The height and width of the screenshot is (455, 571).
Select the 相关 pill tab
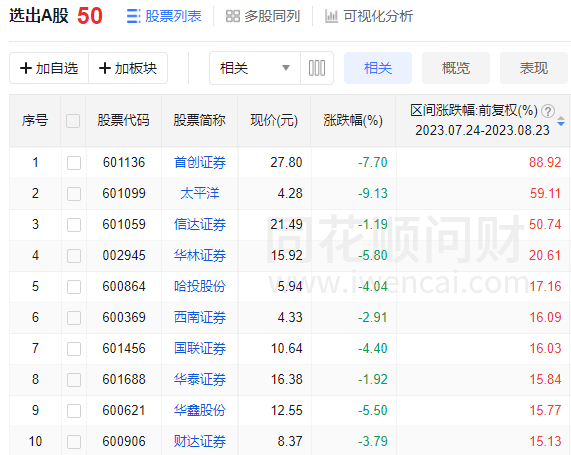point(378,68)
